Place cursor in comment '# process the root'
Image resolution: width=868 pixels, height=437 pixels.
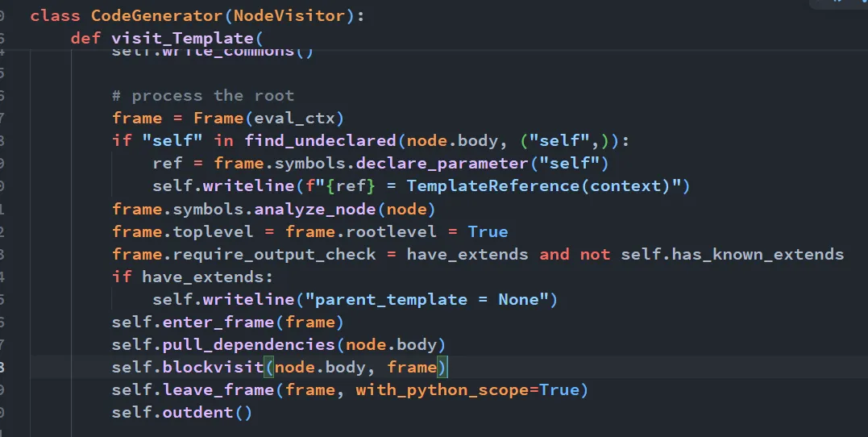(203, 95)
